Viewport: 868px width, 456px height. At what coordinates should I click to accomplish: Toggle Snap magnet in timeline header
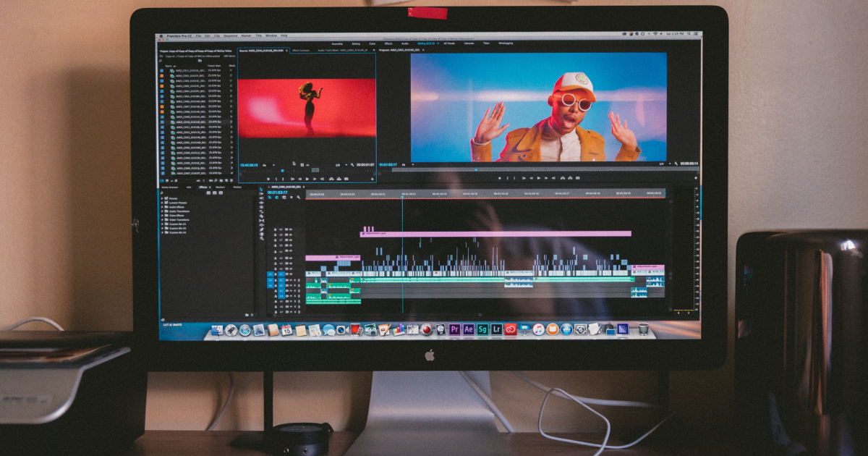(277, 198)
